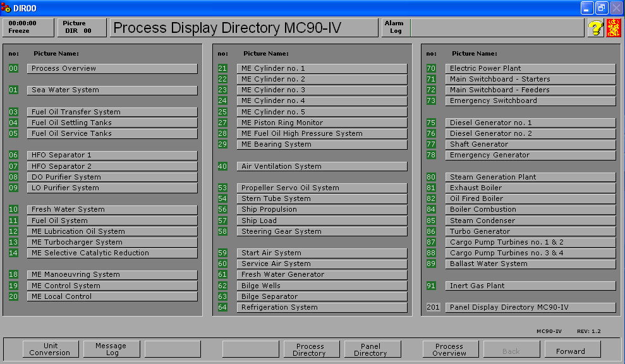Open the Message Log
This screenshot has height=364, width=625.
pyautogui.click(x=111, y=349)
